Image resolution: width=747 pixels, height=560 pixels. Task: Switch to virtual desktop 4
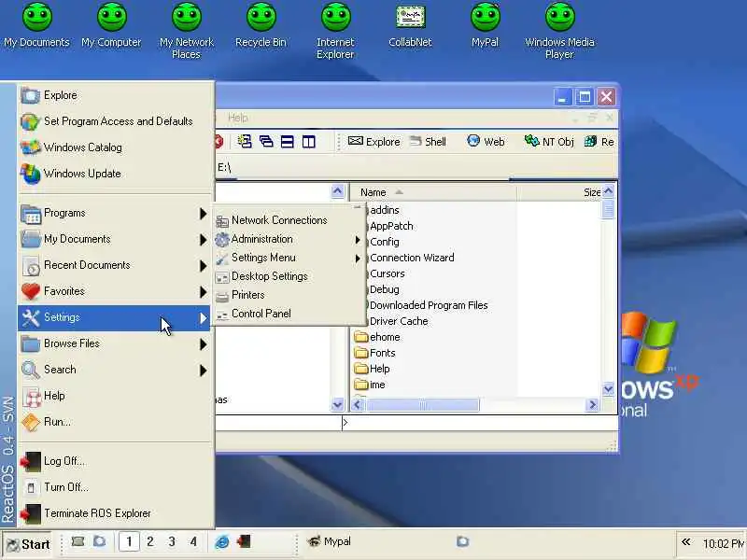coord(193,542)
